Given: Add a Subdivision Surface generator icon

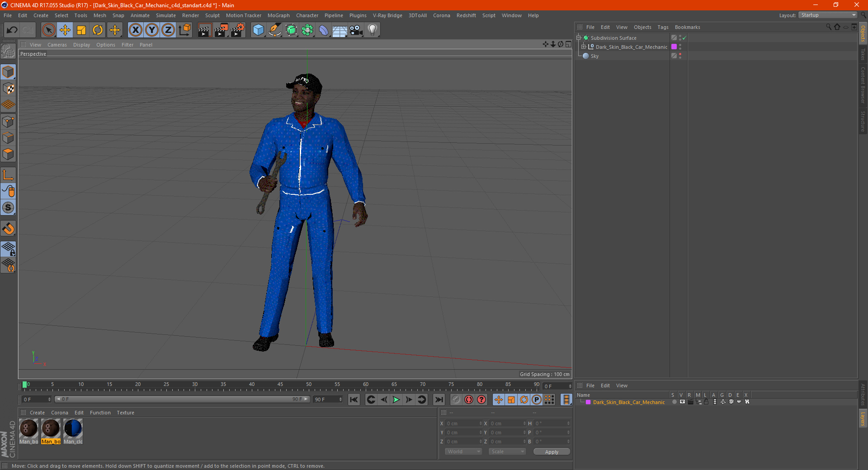Looking at the screenshot, I should pyautogui.click(x=291, y=30).
